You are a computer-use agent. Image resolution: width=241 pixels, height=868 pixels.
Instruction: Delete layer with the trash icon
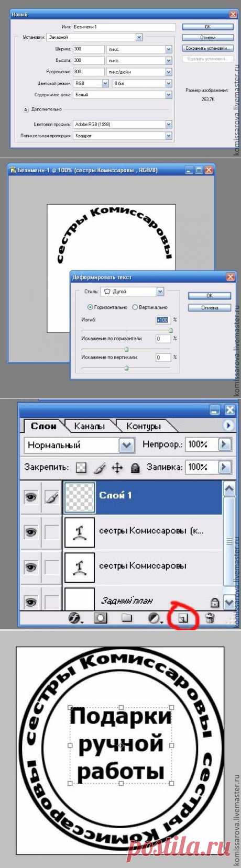[210, 618]
